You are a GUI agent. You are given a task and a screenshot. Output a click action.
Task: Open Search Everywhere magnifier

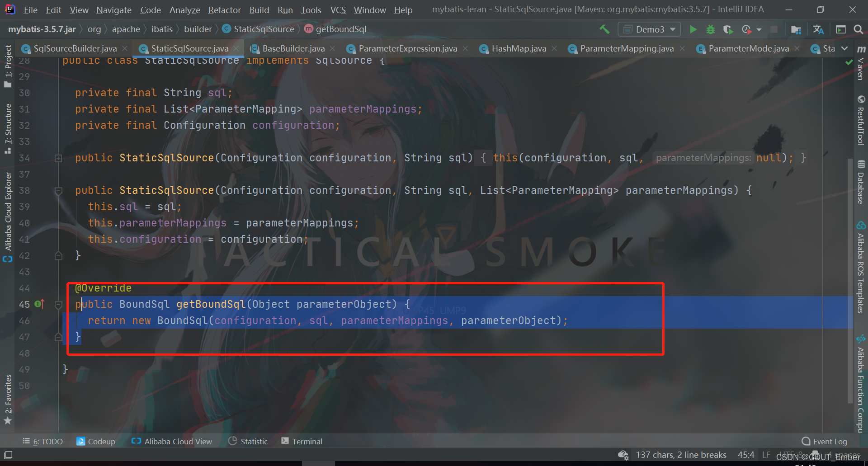(859, 29)
